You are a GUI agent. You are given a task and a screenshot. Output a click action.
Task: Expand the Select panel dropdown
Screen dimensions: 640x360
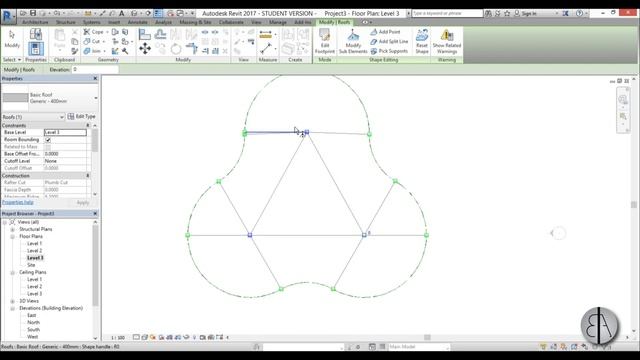[x=12, y=60]
